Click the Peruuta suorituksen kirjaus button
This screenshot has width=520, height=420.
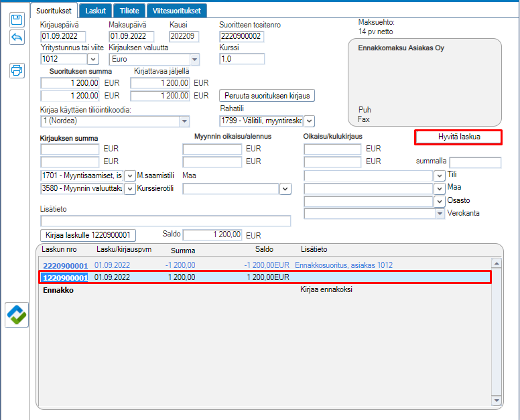pyautogui.click(x=267, y=96)
